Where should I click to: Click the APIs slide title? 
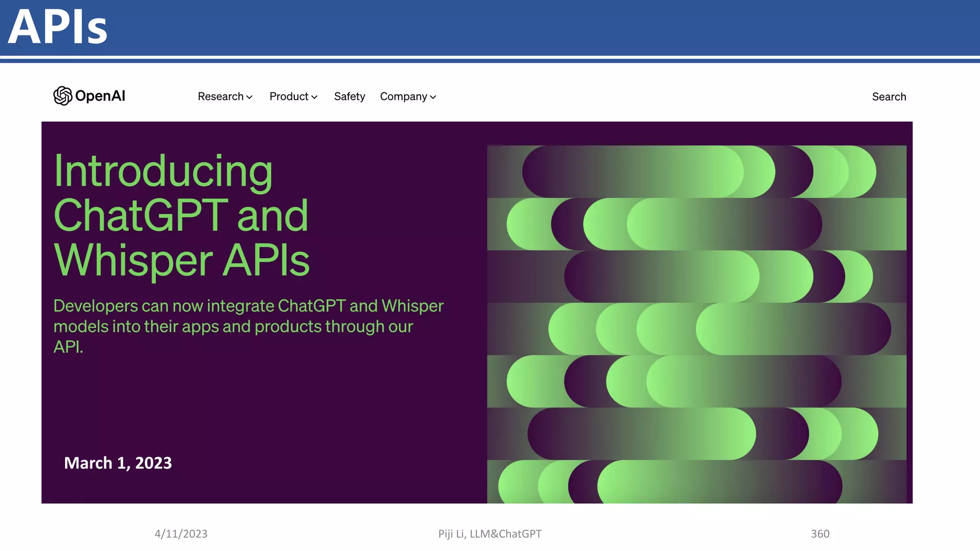[x=57, y=27]
